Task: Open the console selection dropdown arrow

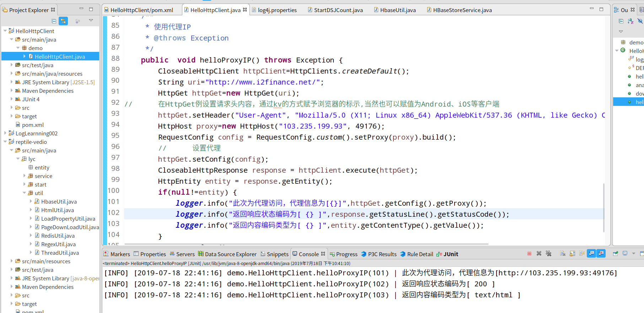Action: (x=633, y=254)
